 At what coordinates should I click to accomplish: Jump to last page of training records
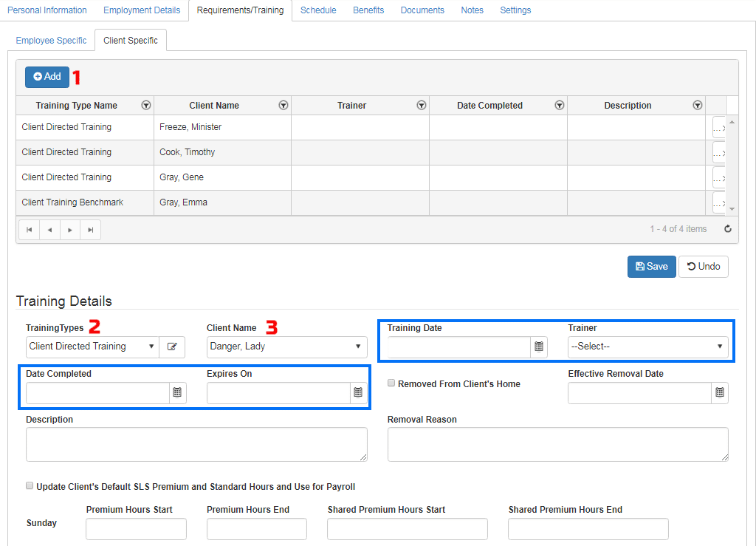click(x=90, y=229)
